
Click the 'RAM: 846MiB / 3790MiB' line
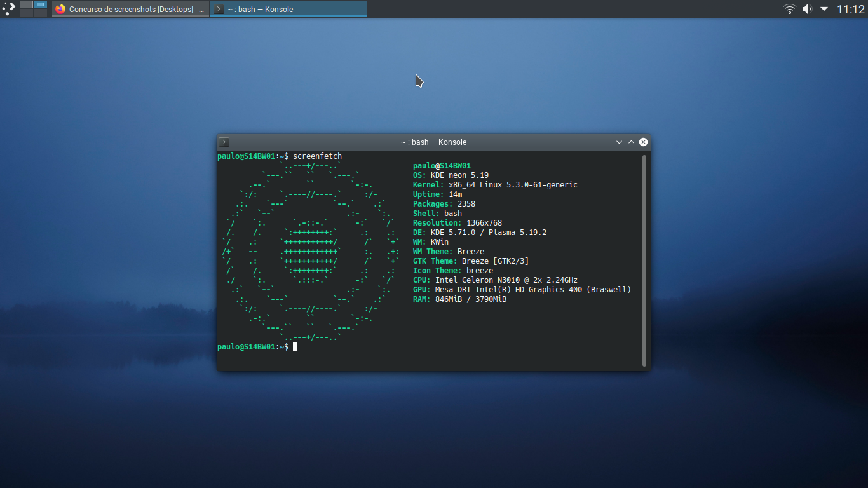pyautogui.click(x=459, y=299)
